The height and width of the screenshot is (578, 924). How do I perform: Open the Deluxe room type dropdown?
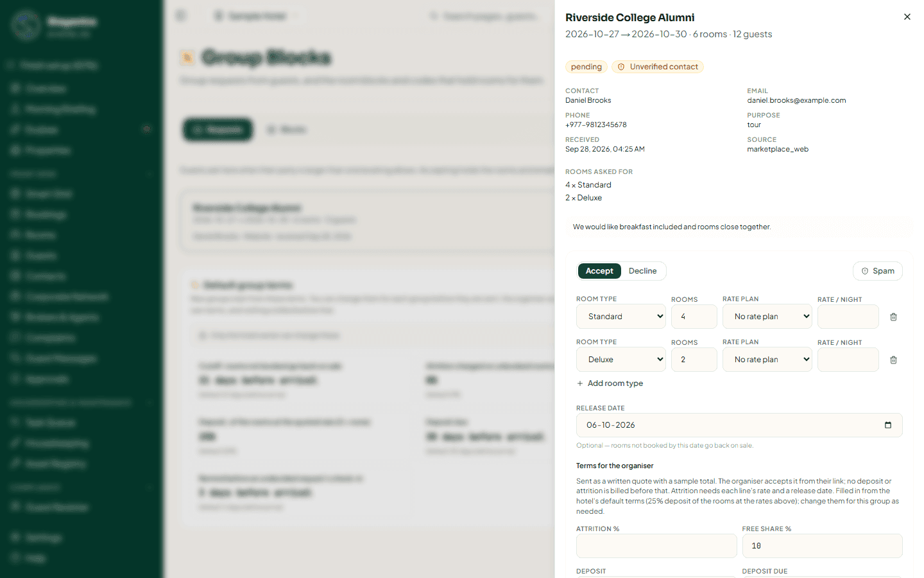621,360
